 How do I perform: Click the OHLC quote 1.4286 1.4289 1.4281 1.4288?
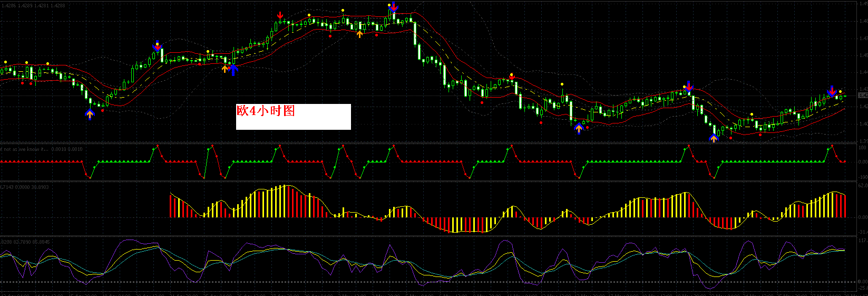pyautogui.click(x=34, y=5)
